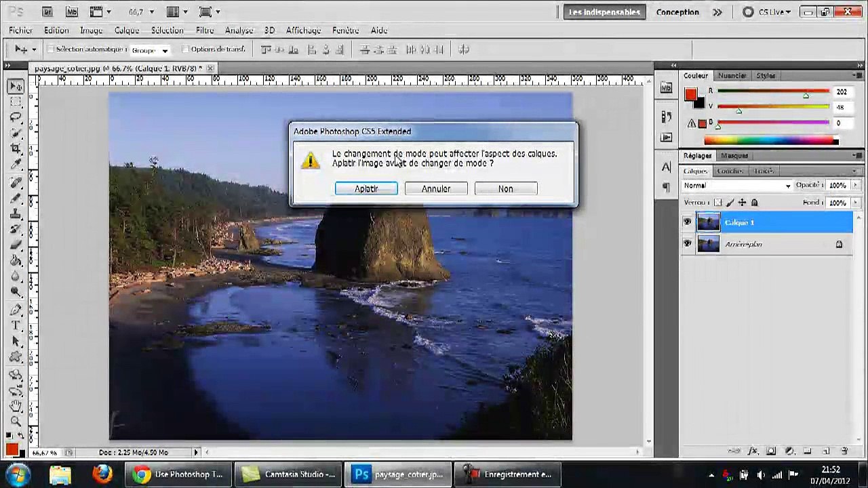Select the Horizontal Type tool
This screenshot has height=488, width=868.
tap(16, 325)
